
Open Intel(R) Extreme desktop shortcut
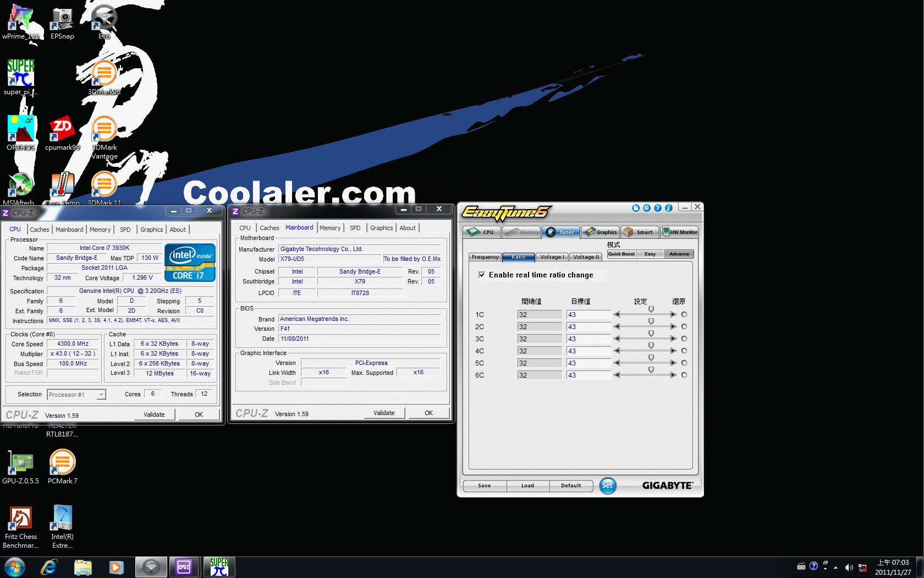click(x=62, y=526)
